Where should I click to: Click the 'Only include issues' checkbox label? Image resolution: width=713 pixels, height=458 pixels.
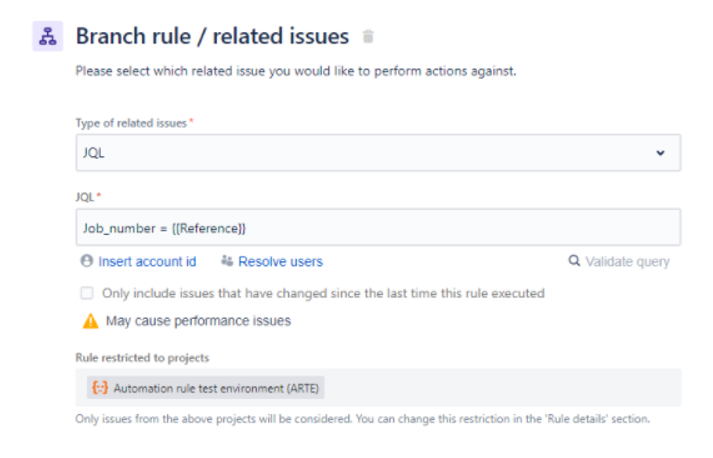tap(323, 293)
